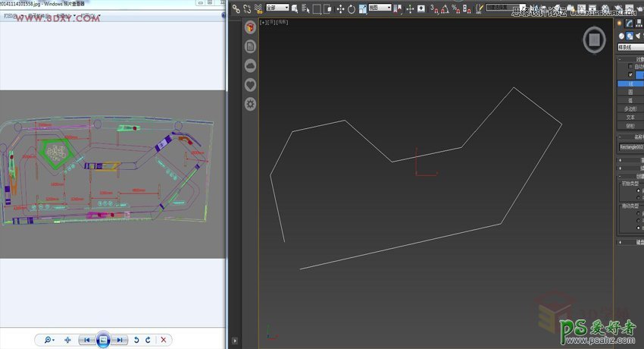Activate the Select and Move tool
Image resolution: width=644 pixels, height=349 pixels.
point(340,8)
